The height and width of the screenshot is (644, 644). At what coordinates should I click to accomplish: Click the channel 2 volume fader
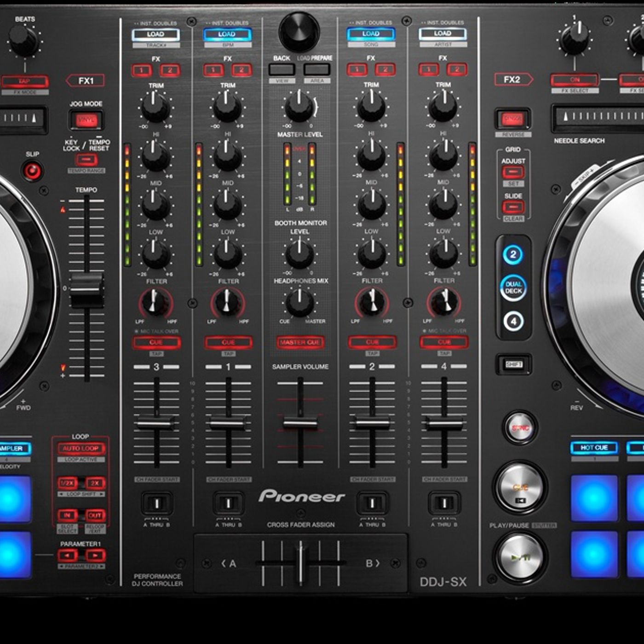(372, 422)
